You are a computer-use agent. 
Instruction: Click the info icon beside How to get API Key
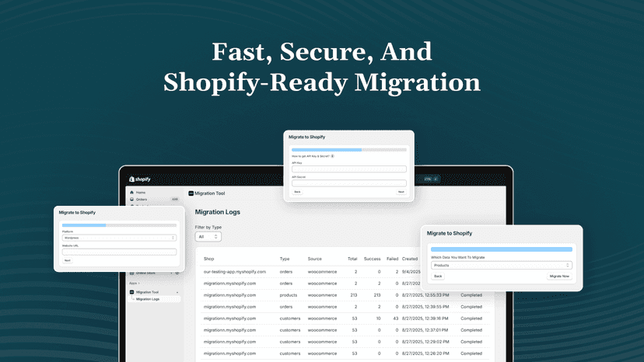[333, 156]
